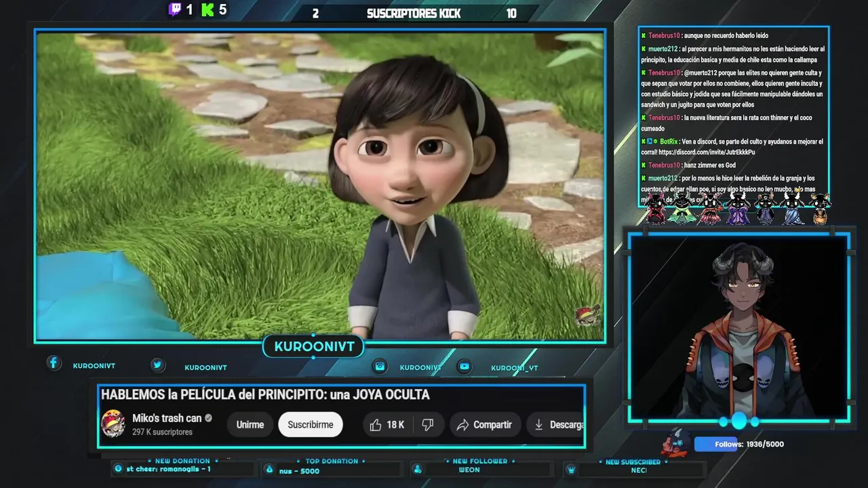Click the green Kick logo icon
The height and width of the screenshot is (488, 868).
click(x=208, y=9)
